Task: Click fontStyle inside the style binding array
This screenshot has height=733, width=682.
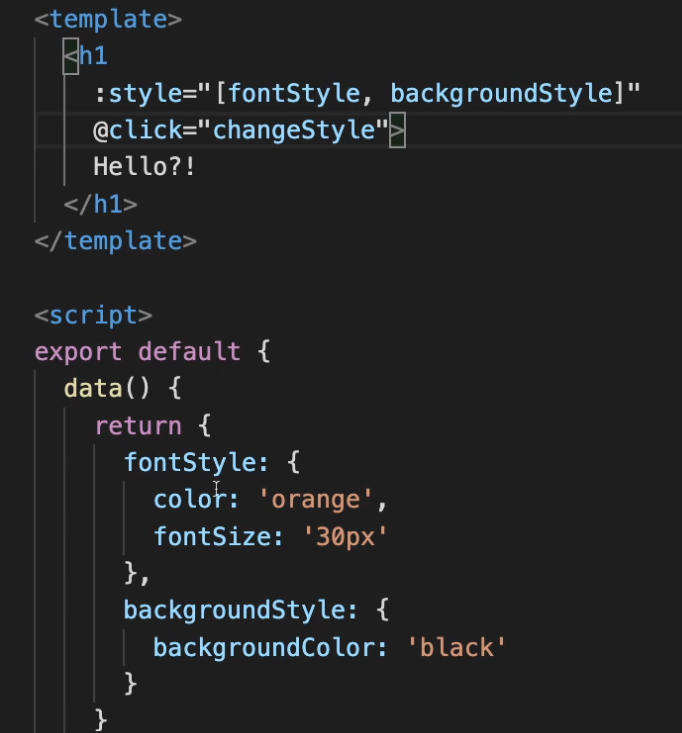Action: (294, 93)
